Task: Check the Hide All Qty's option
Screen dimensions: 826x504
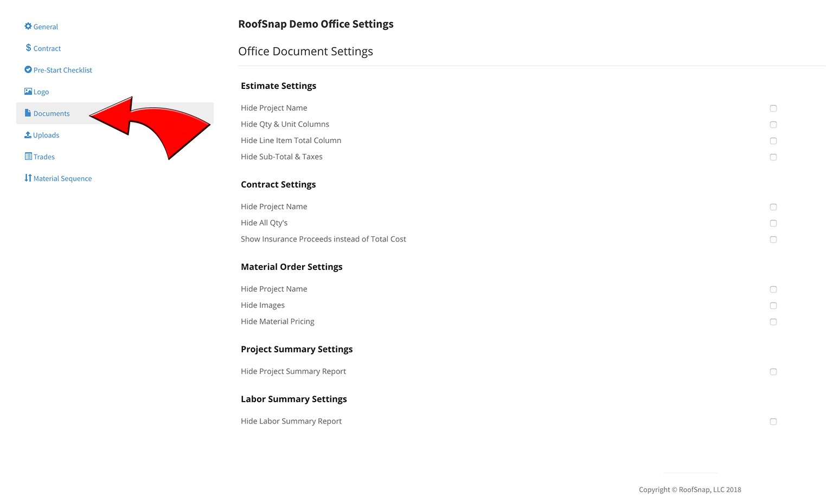Action: (773, 223)
